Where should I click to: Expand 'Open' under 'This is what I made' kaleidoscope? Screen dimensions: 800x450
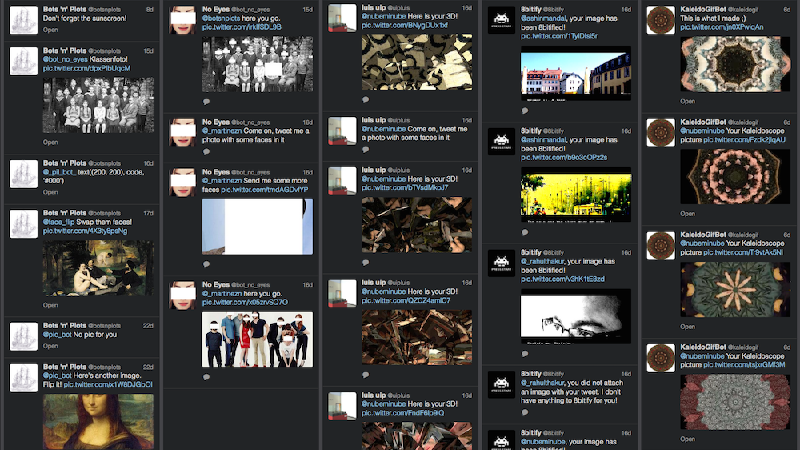[688, 101]
